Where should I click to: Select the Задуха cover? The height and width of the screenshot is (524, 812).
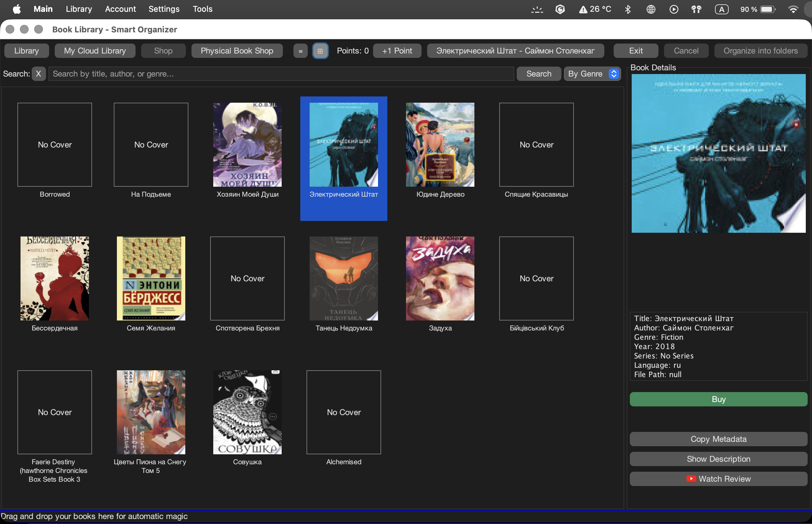click(440, 278)
